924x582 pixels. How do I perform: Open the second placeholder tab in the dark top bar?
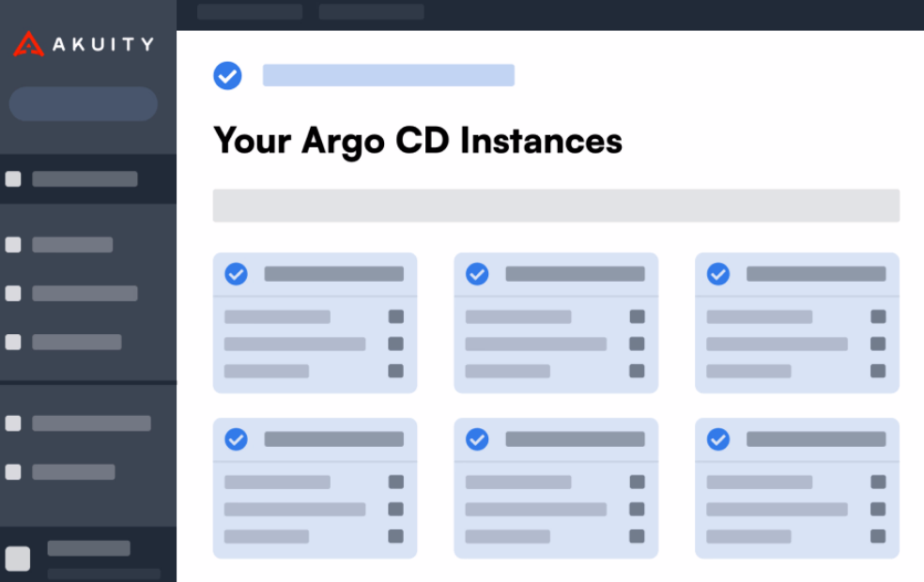(x=371, y=12)
